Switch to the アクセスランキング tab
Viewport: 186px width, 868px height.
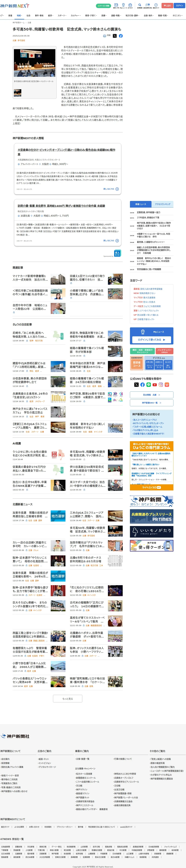pyautogui.click(x=162, y=204)
